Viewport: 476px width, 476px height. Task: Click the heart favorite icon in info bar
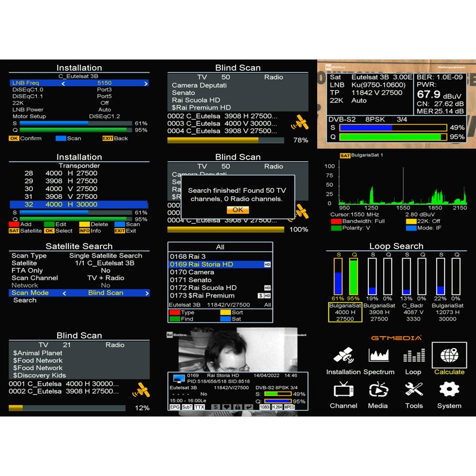tap(227, 407)
